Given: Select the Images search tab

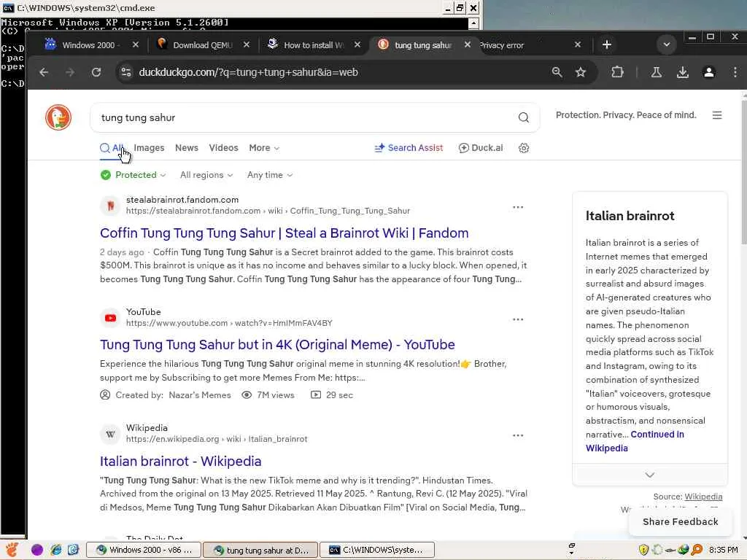Looking at the screenshot, I should click(x=149, y=148).
